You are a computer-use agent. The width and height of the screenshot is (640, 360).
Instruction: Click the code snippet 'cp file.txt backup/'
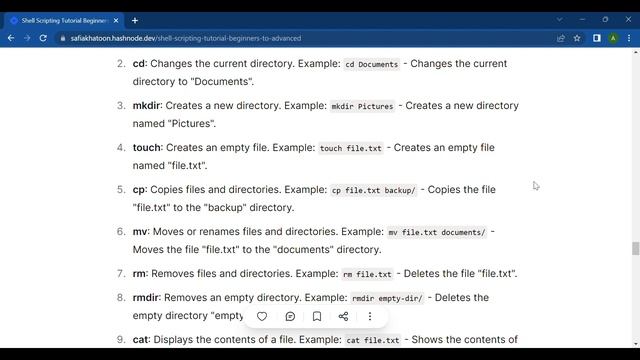[x=373, y=191]
